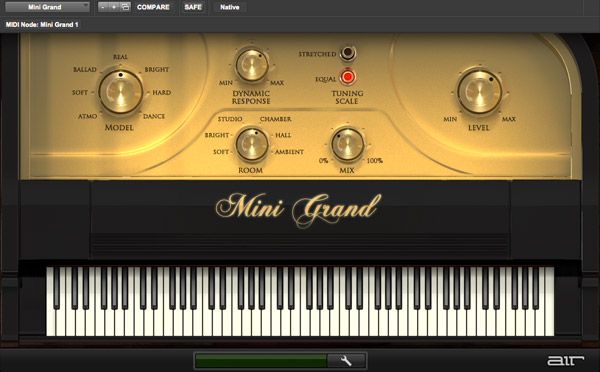The width and height of the screenshot is (600, 372).
Task: Click the Room type knob
Action: pos(251,145)
